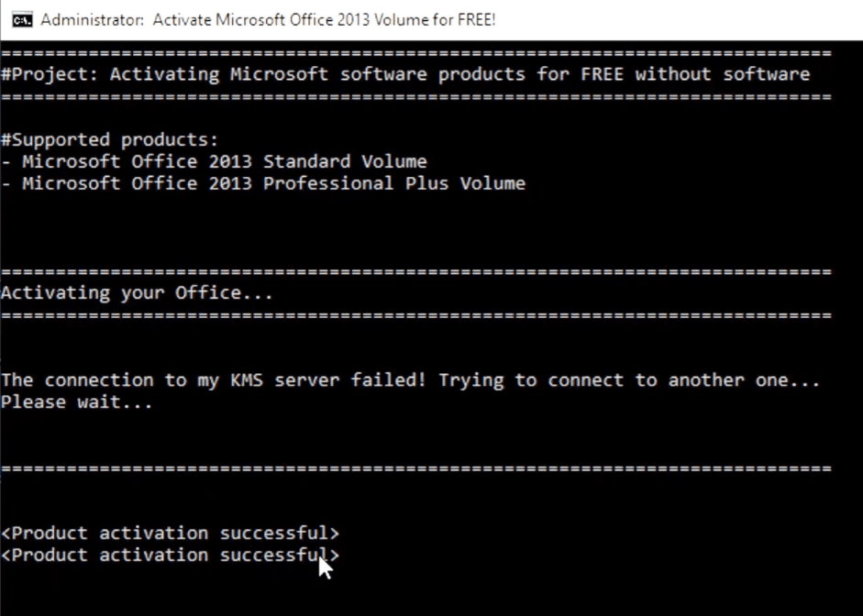The height and width of the screenshot is (616, 863).
Task: Click the first Product activation successful message
Action: [x=170, y=533]
